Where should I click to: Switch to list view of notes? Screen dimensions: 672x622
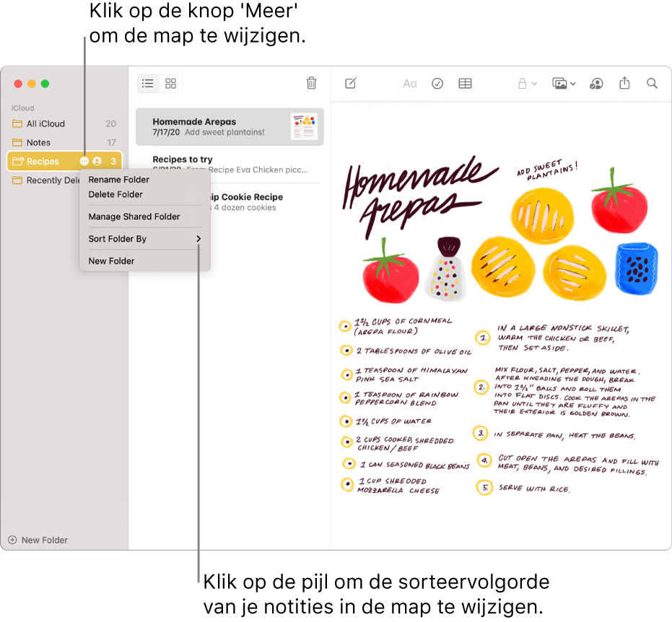(148, 84)
